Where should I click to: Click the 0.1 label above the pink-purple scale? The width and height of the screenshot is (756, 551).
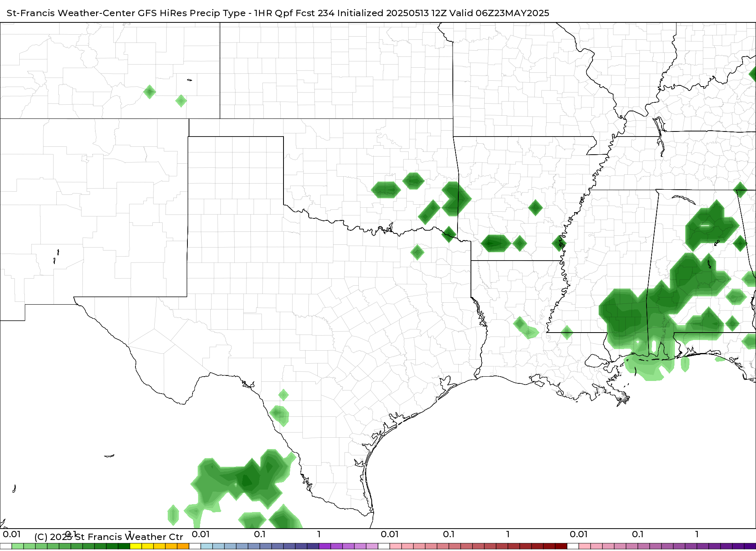638,534
